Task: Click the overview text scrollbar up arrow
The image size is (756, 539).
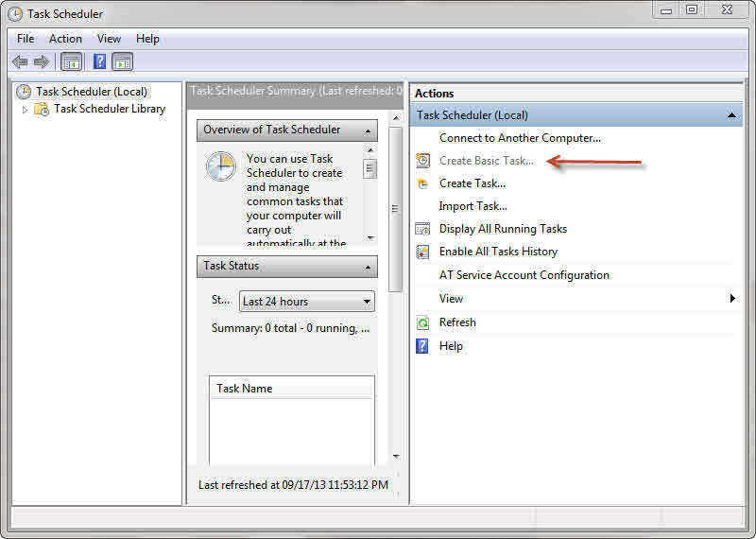Action: click(370, 150)
